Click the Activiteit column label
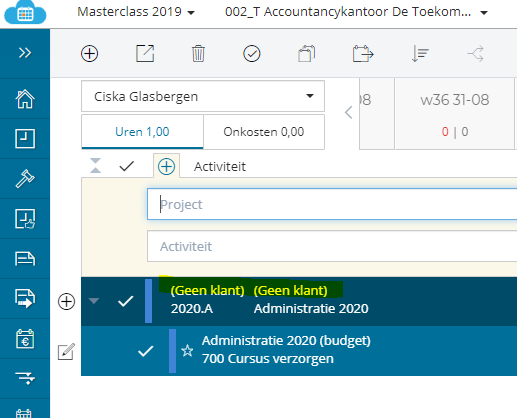 (x=220, y=166)
